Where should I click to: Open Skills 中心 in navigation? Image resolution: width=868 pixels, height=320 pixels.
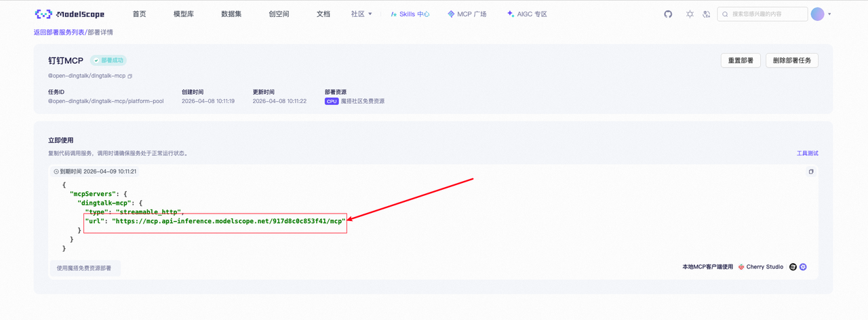click(x=410, y=14)
